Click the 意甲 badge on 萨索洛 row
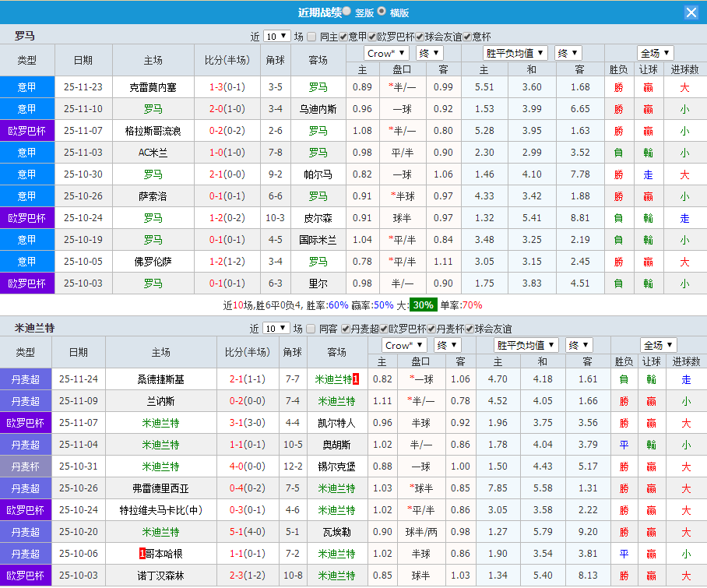The width and height of the screenshot is (707, 588). click(26, 195)
